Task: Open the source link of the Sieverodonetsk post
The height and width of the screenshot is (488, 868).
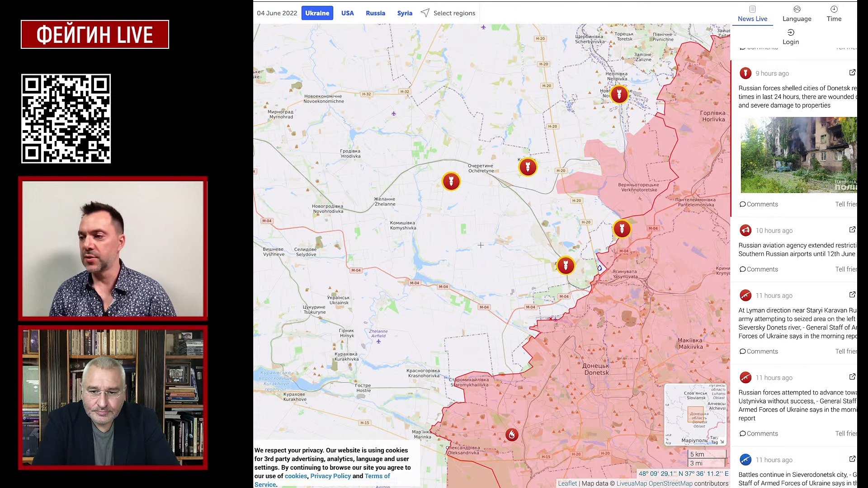Action: click(x=852, y=459)
